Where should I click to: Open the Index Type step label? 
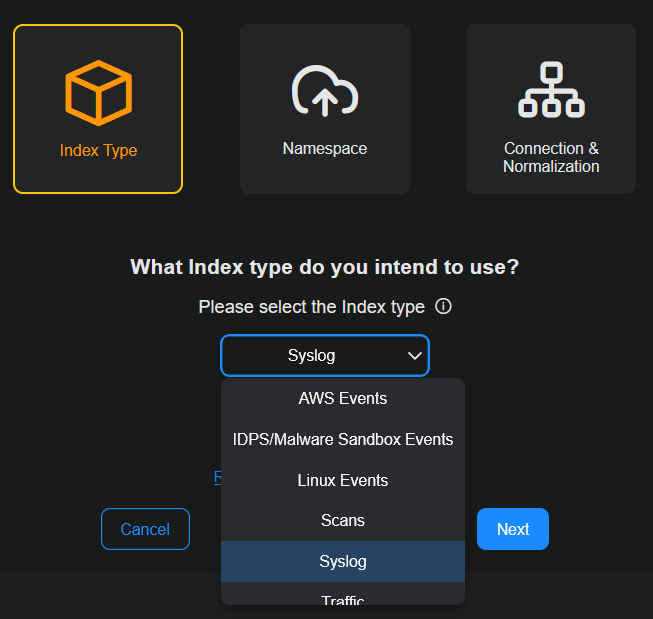tap(98, 151)
